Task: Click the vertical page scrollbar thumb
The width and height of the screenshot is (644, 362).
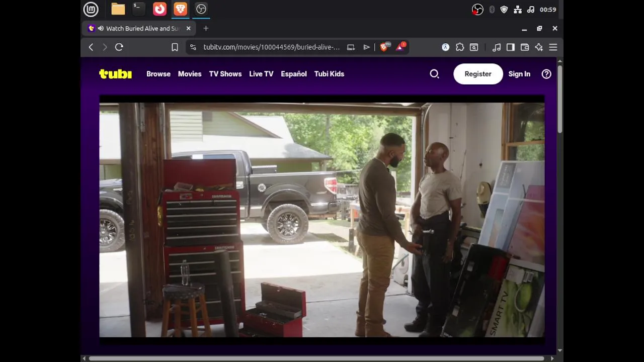Action: [x=559, y=99]
